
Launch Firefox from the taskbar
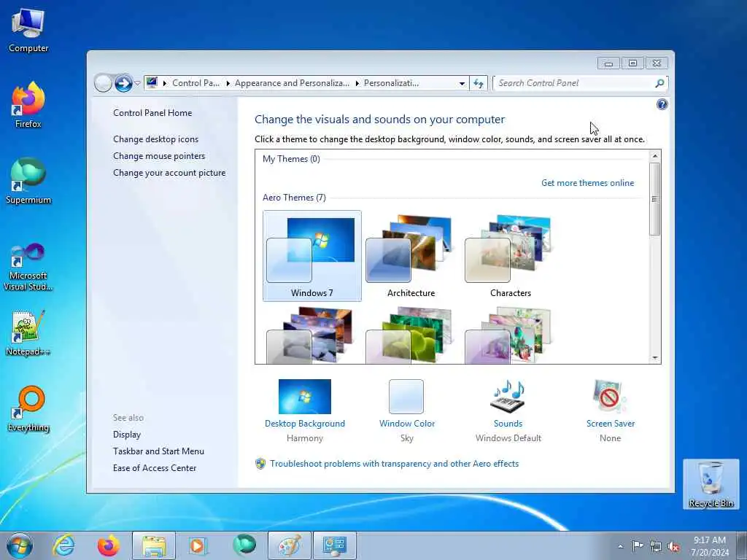(109, 545)
